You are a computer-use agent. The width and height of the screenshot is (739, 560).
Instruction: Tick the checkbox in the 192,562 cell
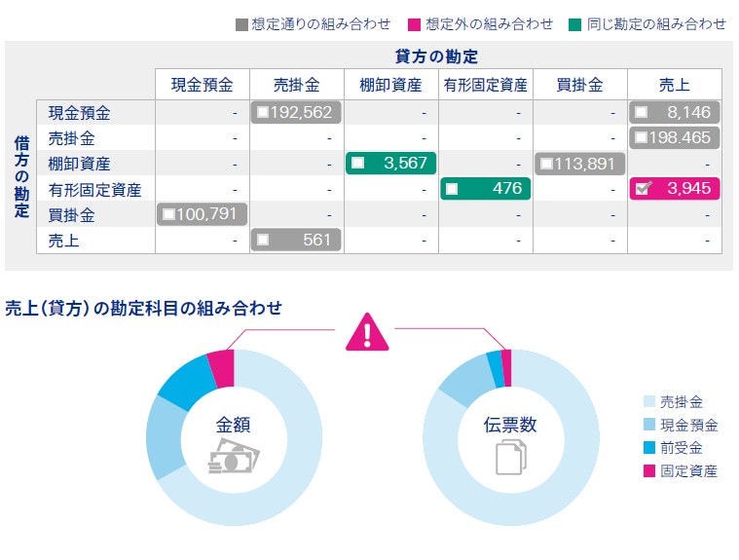pyautogui.click(x=263, y=112)
